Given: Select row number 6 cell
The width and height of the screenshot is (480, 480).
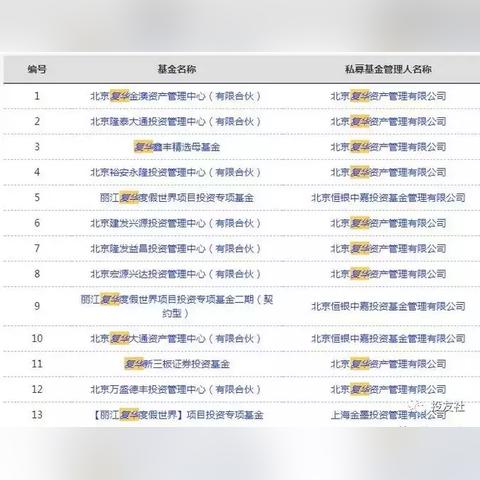Looking at the screenshot, I should (x=37, y=223).
